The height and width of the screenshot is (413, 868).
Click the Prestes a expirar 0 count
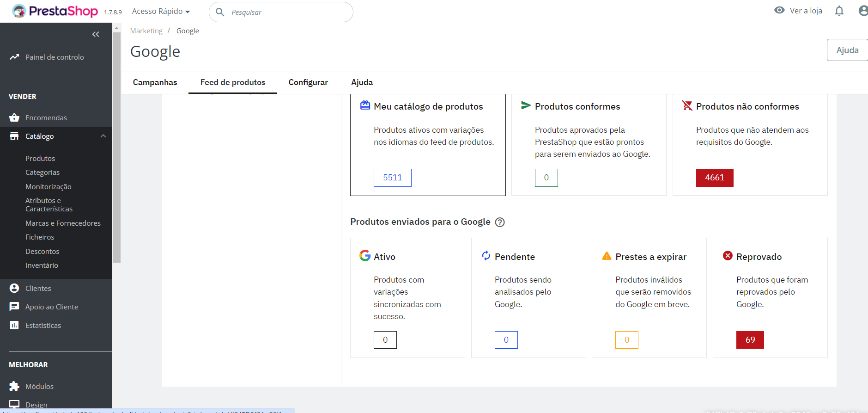coord(627,340)
